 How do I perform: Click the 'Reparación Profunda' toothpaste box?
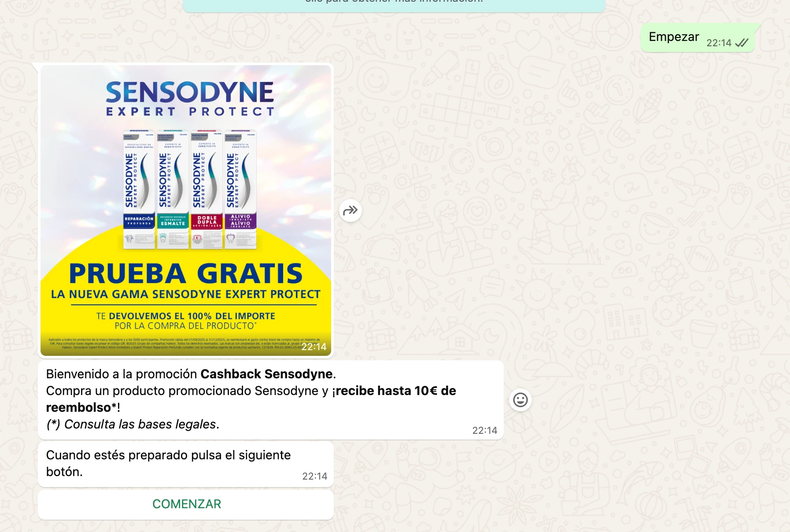139,189
